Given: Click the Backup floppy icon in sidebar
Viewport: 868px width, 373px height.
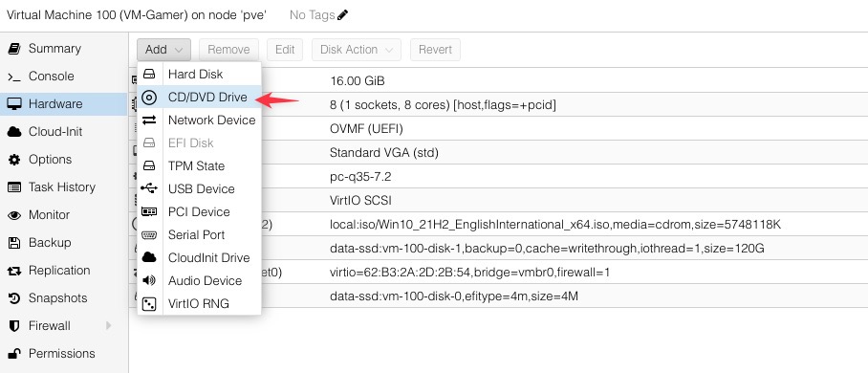Looking at the screenshot, I should [x=13, y=243].
